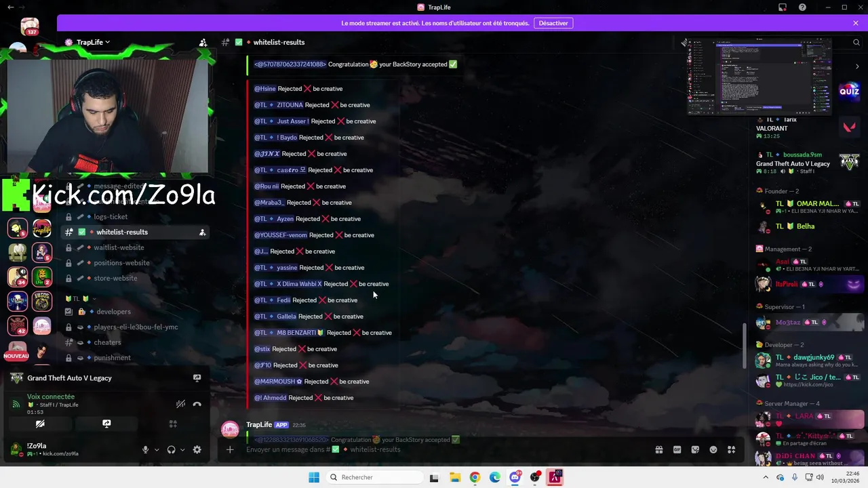The image size is (868, 488).
Task: Toggle noise suppression in voice panel
Action: click(180, 404)
